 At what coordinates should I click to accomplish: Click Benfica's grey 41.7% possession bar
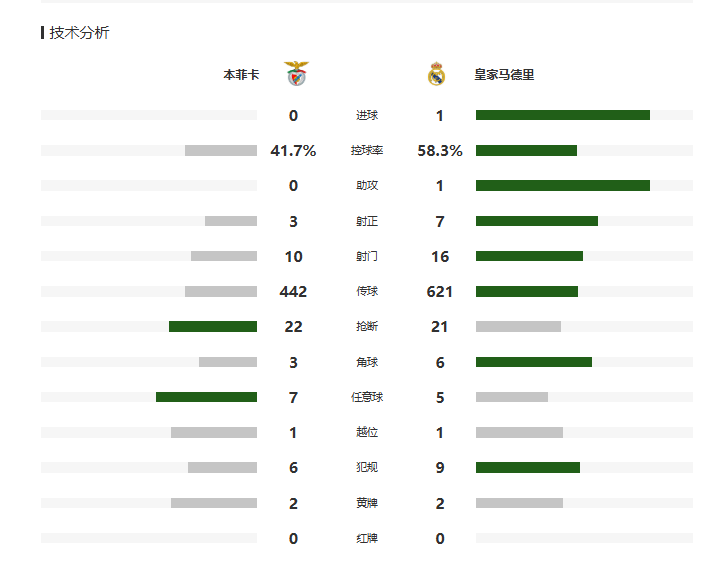click(220, 151)
